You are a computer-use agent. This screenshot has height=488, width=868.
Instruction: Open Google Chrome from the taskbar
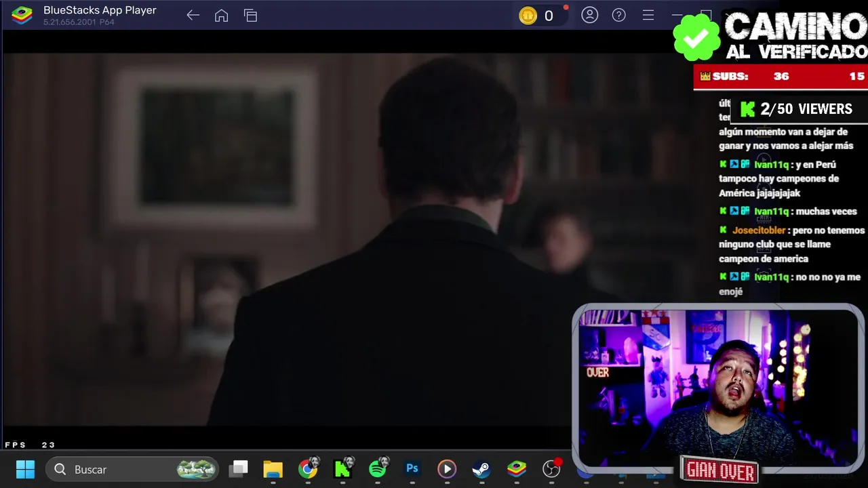(x=308, y=469)
